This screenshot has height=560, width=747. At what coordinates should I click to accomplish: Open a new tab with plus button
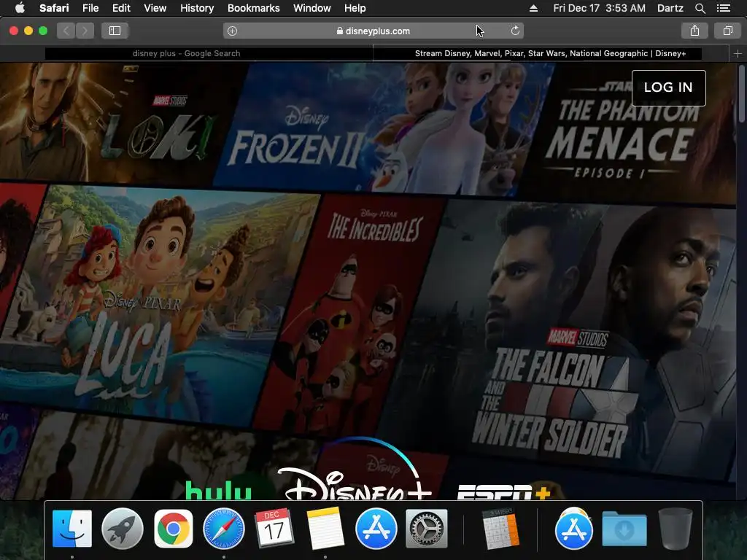(738, 54)
